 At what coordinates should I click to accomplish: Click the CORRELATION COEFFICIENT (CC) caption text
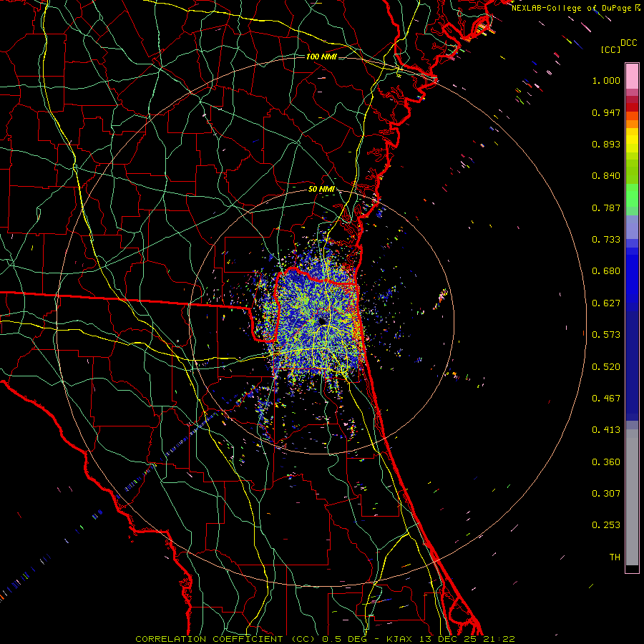click(225, 639)
